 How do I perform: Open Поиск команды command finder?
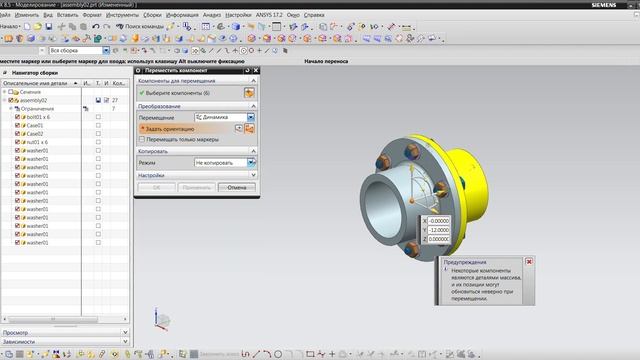[x=140, y=27]
